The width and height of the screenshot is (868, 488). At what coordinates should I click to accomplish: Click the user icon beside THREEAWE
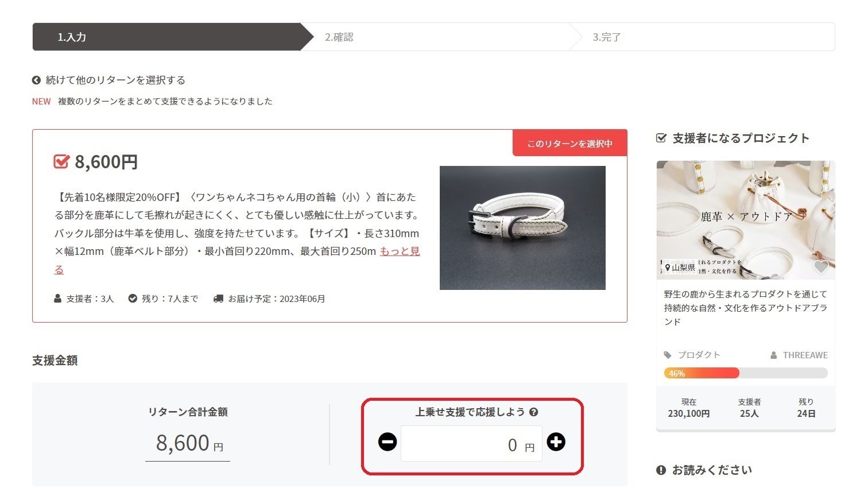point(774,355)
